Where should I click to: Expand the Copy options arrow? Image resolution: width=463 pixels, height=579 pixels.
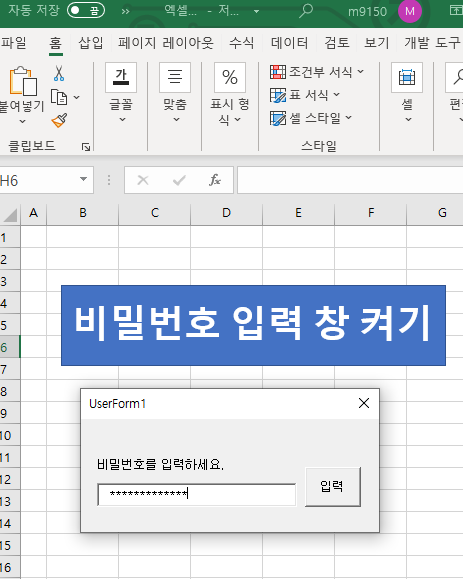tap(76, 97)
